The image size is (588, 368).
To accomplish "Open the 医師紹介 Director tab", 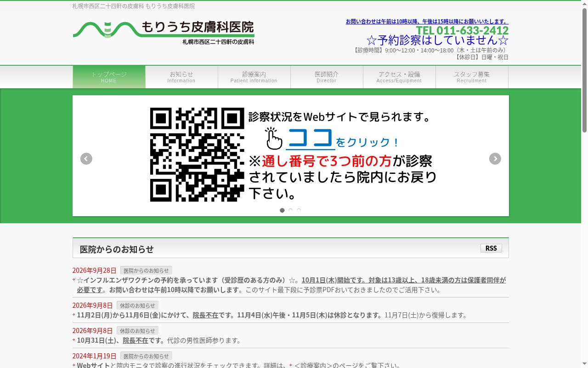I will [327, 77].
